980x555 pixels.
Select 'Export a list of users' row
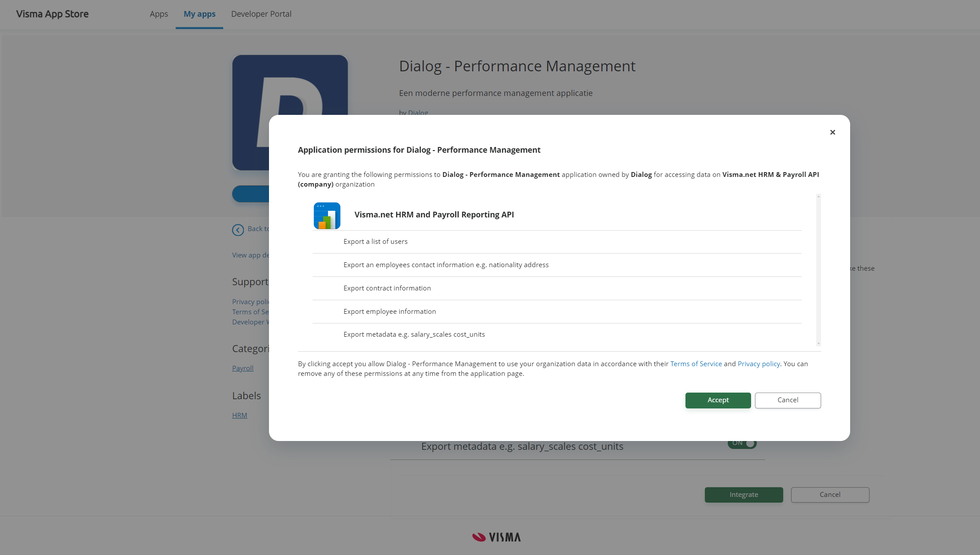click(x=557, y=242)
